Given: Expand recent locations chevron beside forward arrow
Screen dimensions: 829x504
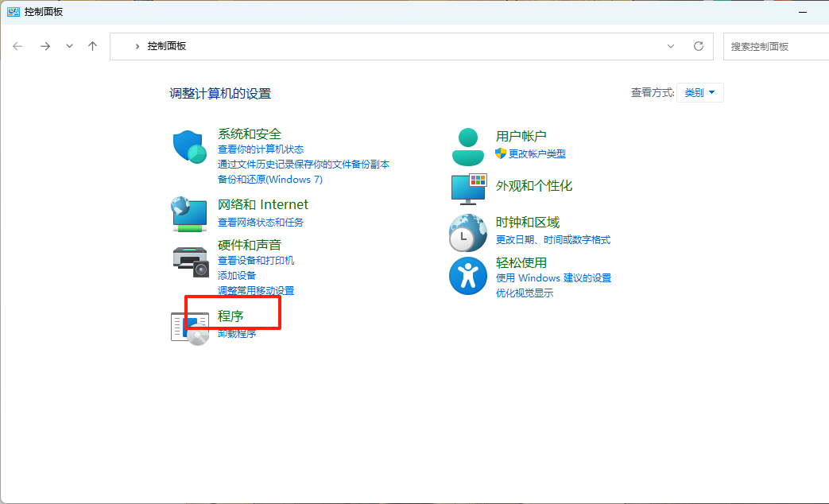Looking at the screenshot, I should (x=69, y=46).
